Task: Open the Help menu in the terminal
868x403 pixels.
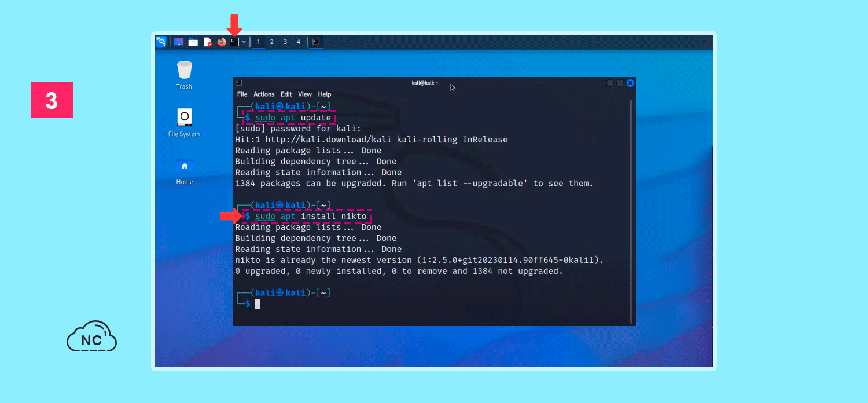Action: (325, 94)
